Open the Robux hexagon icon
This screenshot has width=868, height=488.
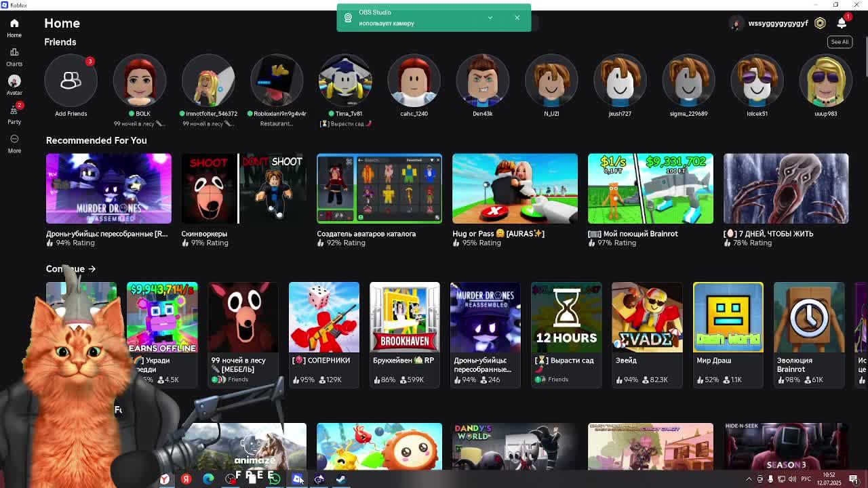coord(820,23)
